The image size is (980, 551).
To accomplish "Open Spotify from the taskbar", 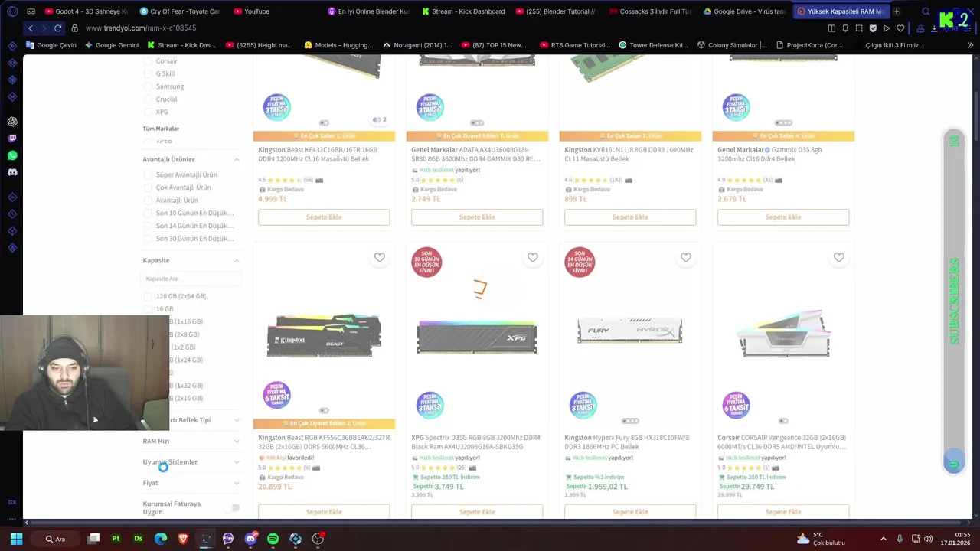I will [273, 539].
